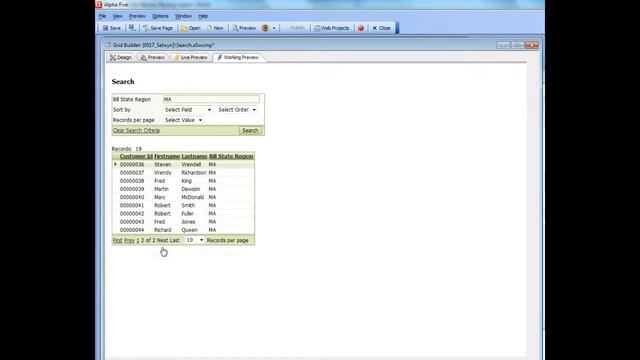This screenshot has height=360, width=640.
Task: Open the dropdown arrow beside browser icon
Action: pyautogui.click(x=274, y=28)
